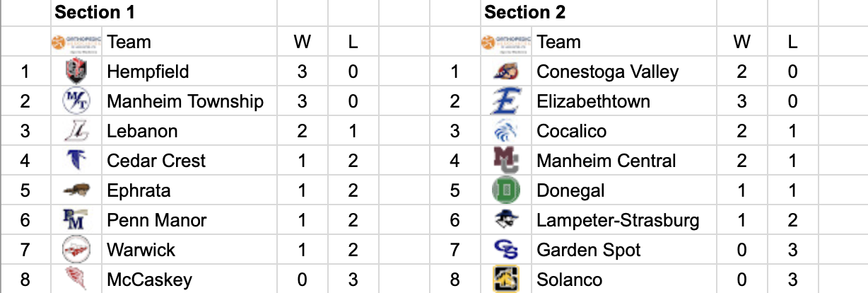
Task: Click the Lebanon team name cell
Action: pos(142,131)
